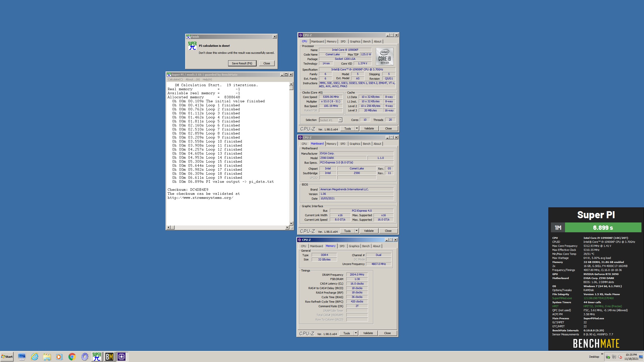This screenshot has height=362, width=644.
Task: Open Bench tab in Mainboard CPU-Z window
Action: point(367,144)
